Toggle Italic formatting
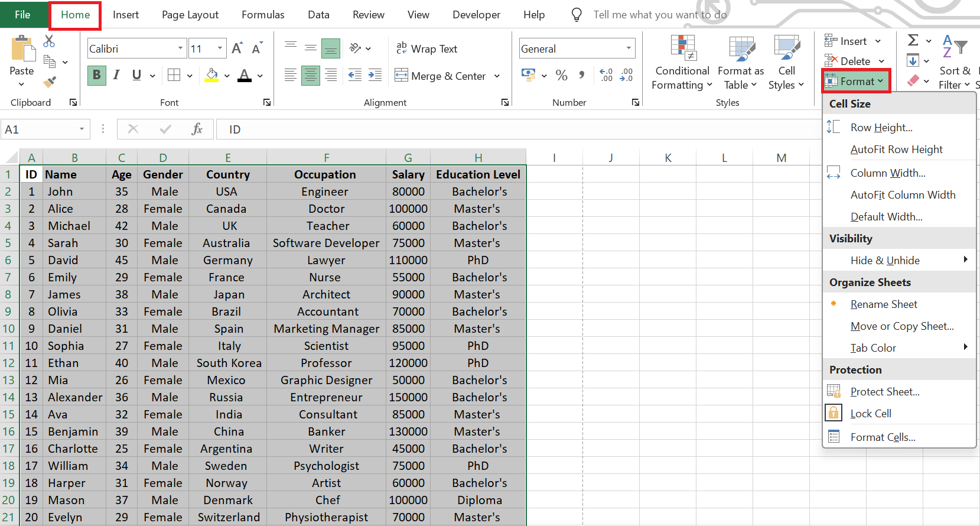This screenshot has height=526, width=980. [116, 75]
